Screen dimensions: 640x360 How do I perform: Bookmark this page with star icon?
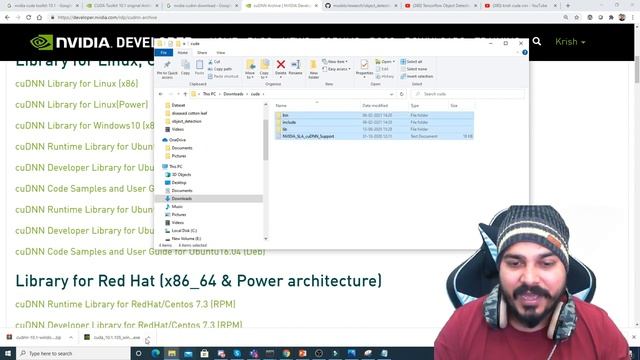[x=577, y=18]
